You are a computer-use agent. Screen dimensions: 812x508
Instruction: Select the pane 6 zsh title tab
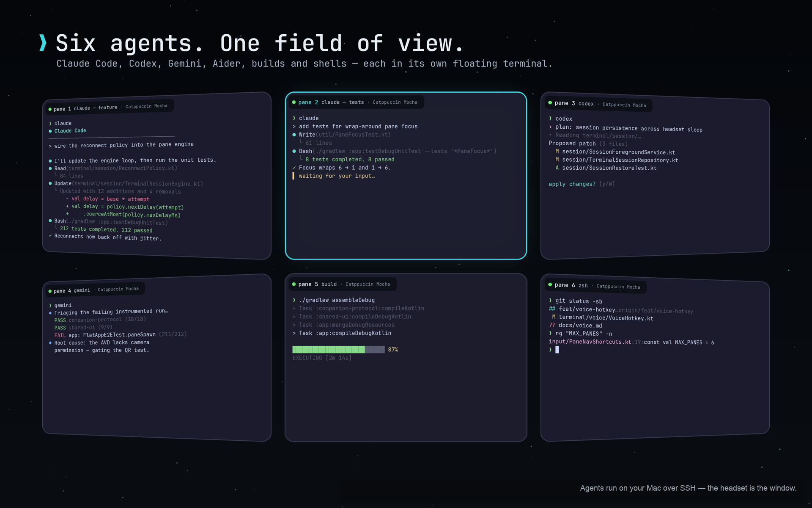pos(595,286)
